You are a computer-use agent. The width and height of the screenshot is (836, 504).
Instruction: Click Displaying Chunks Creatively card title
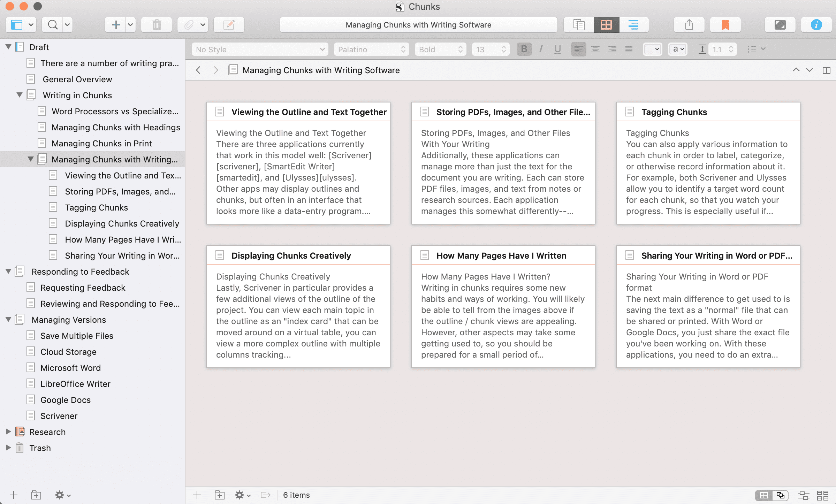[x=291, y=255]
